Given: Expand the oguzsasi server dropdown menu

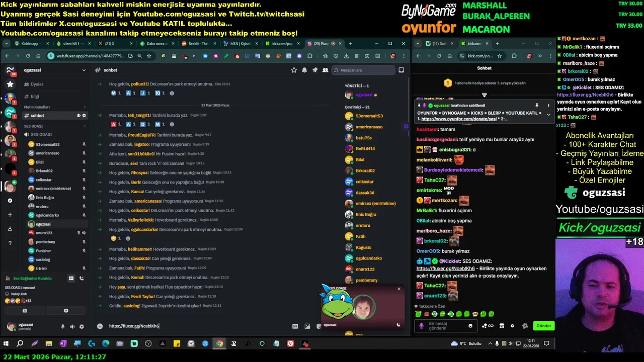Looking at the screenshot, I should pos(84,70).
